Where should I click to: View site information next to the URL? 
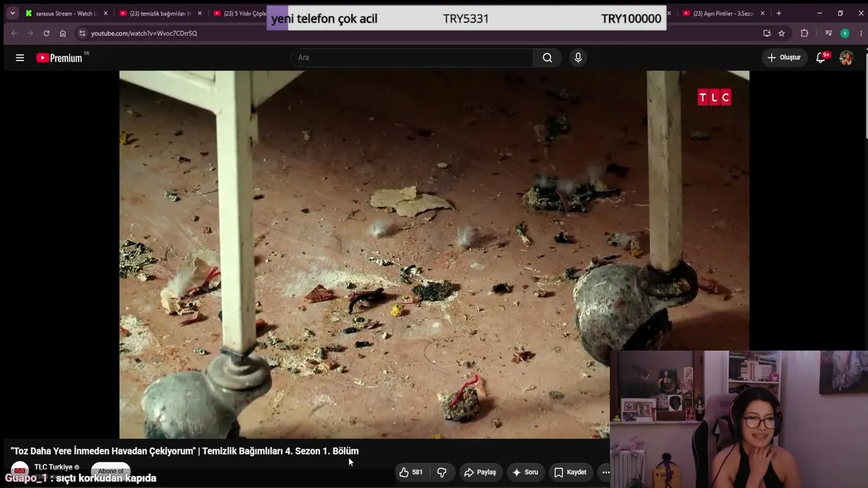pos(82,33)
